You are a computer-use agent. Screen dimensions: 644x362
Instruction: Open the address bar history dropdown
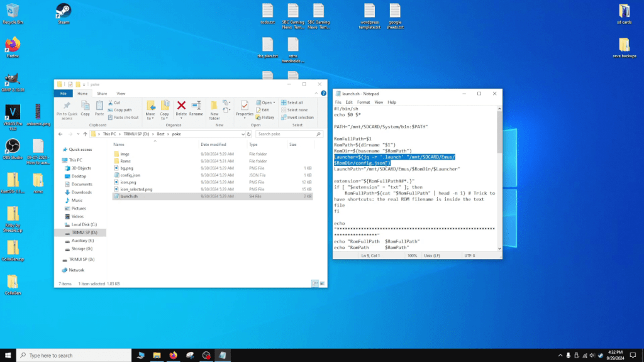tap(243, 134)
